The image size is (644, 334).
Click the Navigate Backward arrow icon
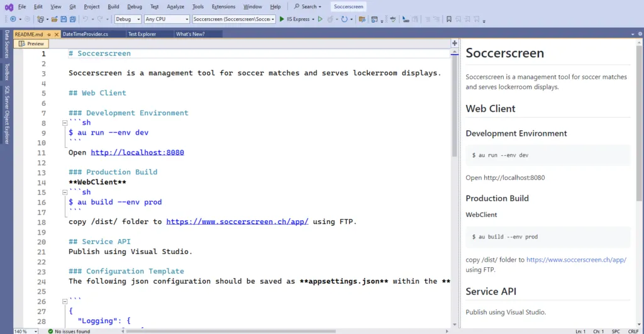coord(13,19)
